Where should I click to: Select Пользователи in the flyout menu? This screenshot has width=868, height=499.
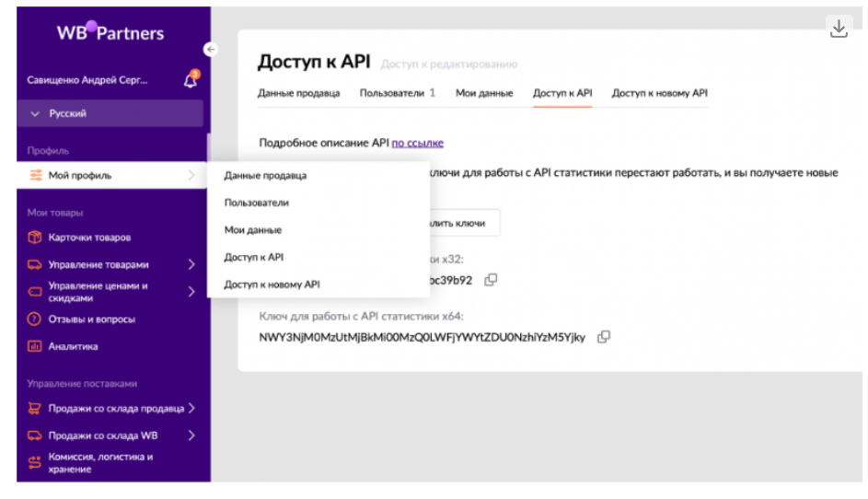(x=257, y=203)
